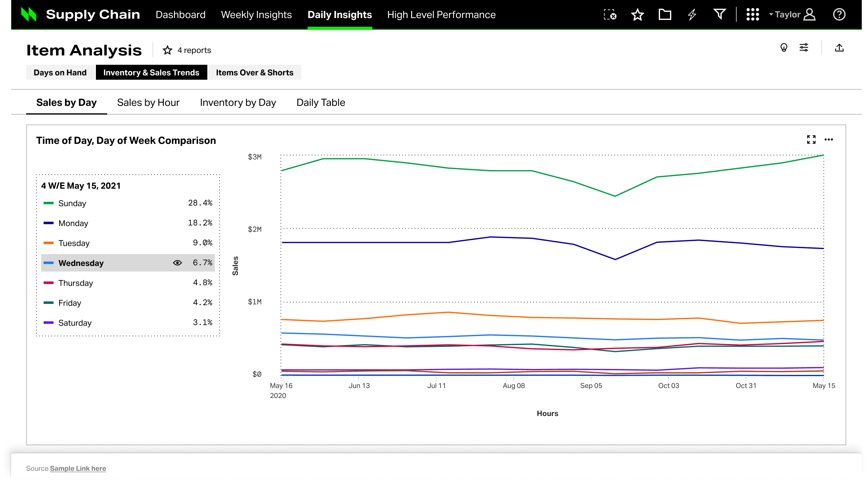Switch to the Sales by Hour tab
Screen dimensions: 868x482
pos(148,102)
